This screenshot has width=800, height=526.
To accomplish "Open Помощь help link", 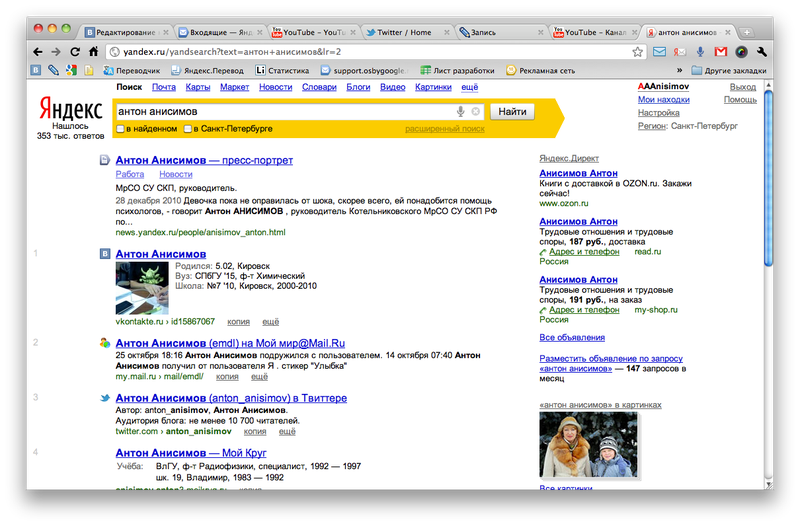I will pos(740,100).
